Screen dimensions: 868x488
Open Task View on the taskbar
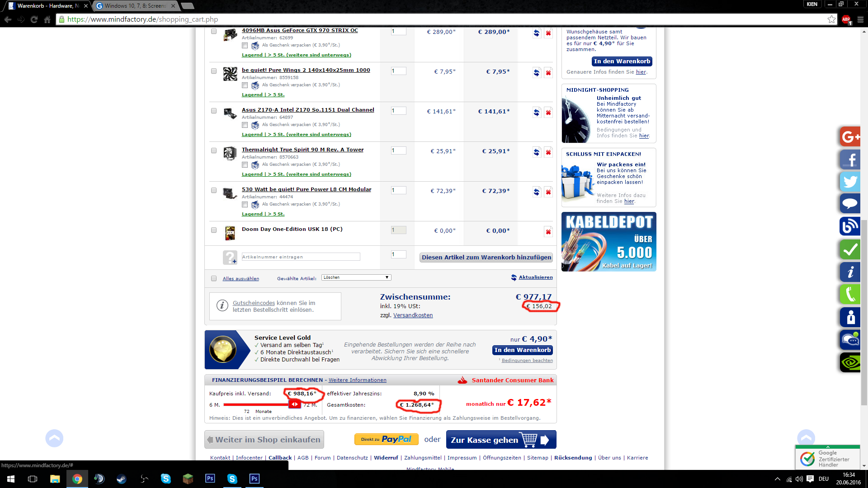pyautogui.click(x=33, y=479)
